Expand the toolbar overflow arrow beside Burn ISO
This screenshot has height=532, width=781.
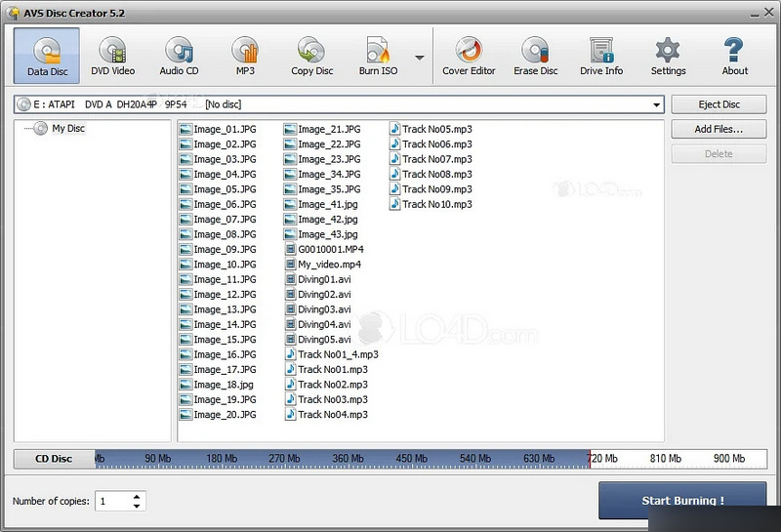[420, 58]
